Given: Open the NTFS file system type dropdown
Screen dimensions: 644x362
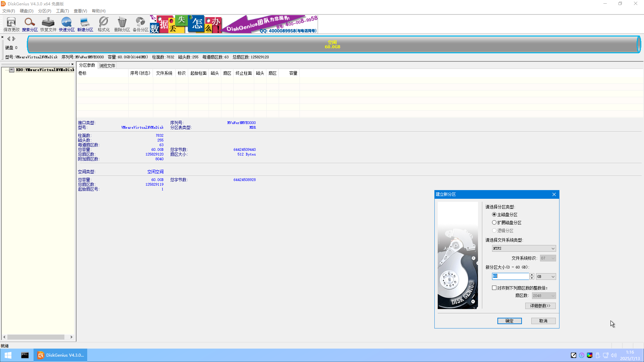Looking at the screenshot, I should (524, 248).
